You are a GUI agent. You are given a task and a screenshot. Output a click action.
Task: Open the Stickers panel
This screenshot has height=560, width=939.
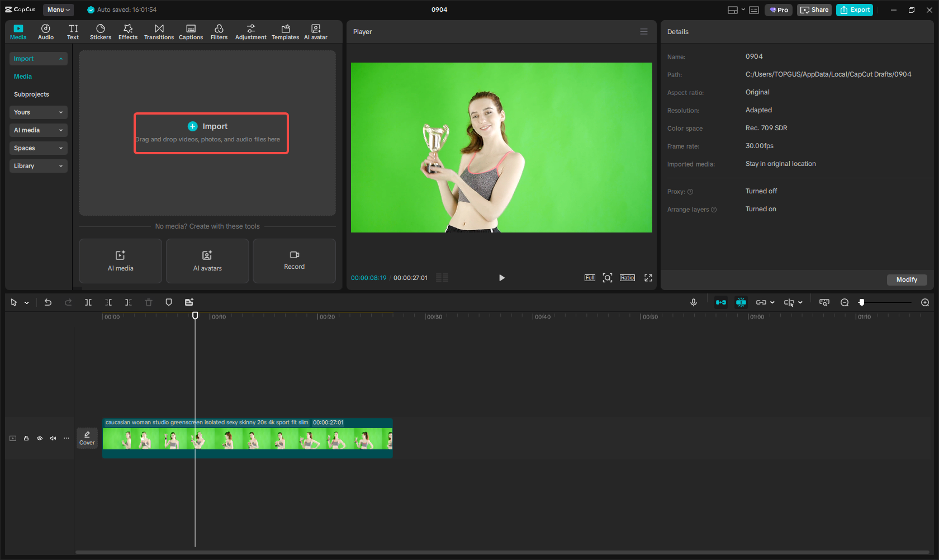101,31
